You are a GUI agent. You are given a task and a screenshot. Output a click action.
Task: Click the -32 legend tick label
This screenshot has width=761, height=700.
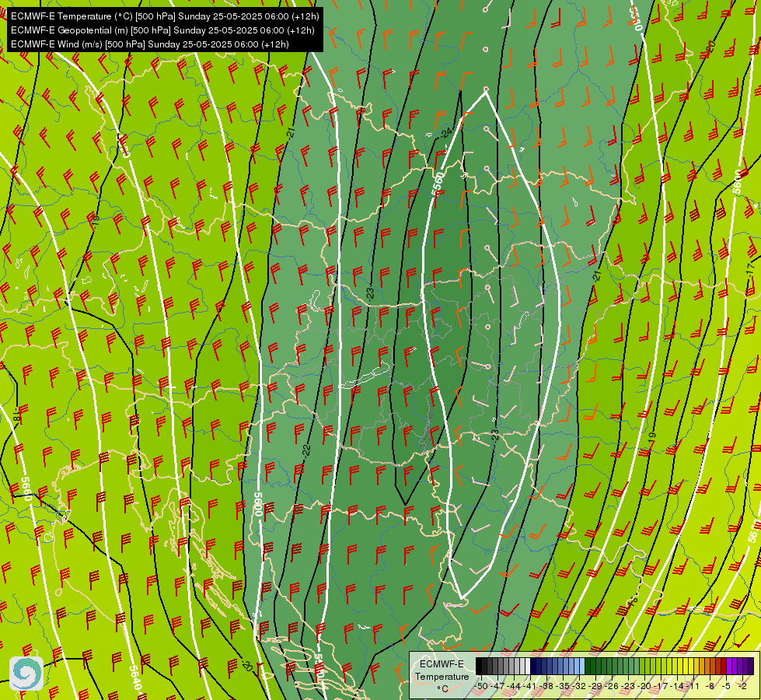[x=579, y=686]
